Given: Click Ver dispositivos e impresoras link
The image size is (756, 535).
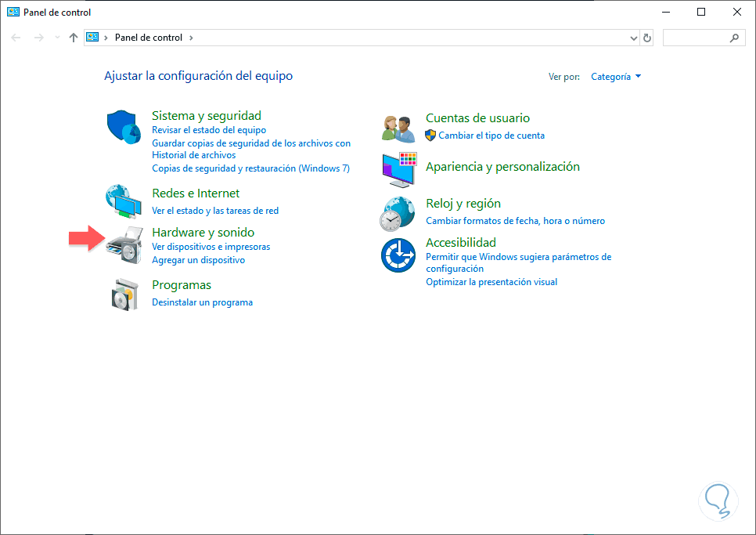Looking at the screenshot, I should pos(211,247).
